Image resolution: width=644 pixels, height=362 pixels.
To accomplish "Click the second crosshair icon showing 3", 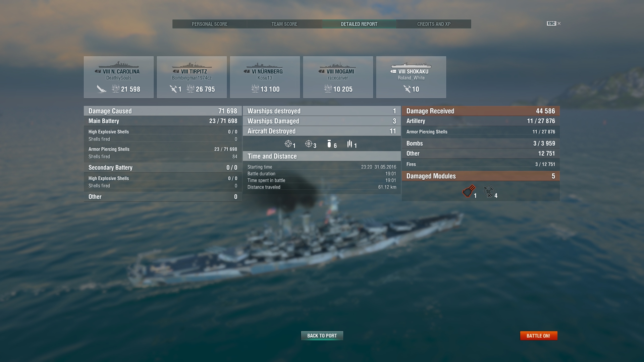I will pos(309,144).
